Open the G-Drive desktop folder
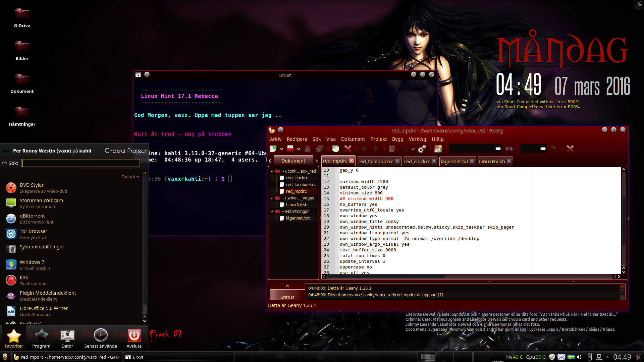The height and width of the screenshot is (362, 644). click(x=22, y=17)
